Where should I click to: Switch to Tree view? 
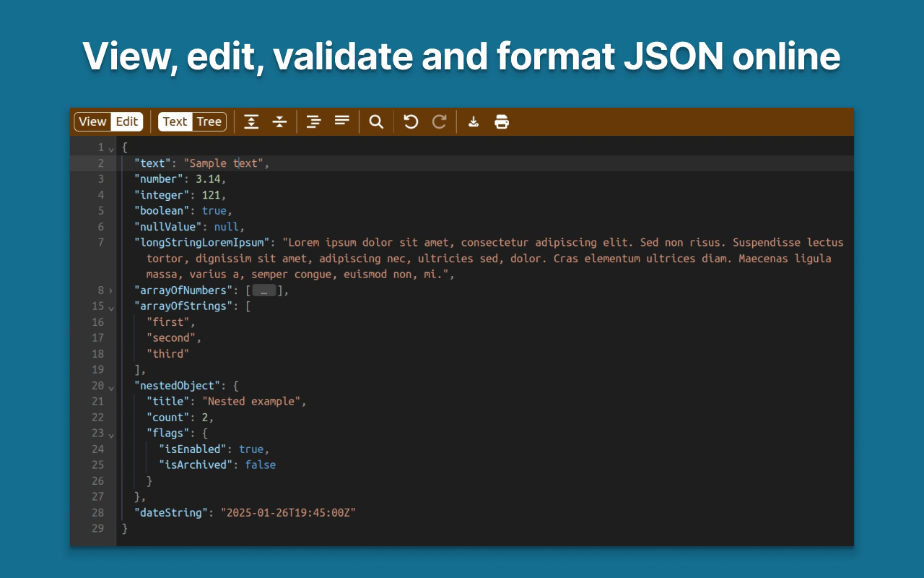coord(209,121)
